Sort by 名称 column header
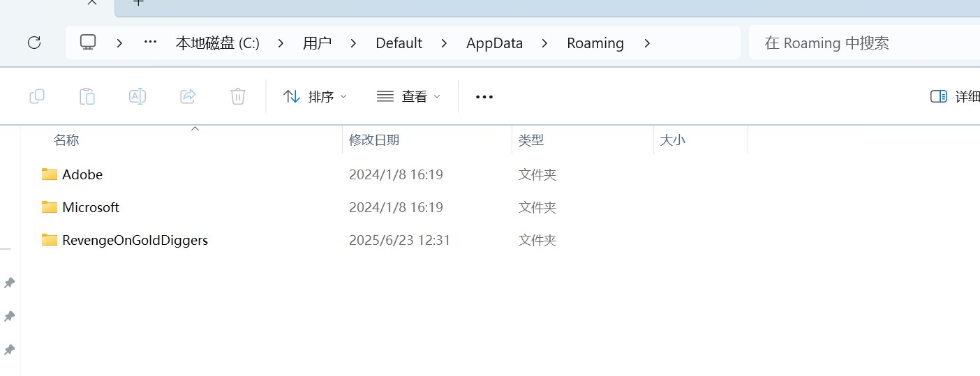This screenshot has height=376, width=980. (x=66, y=140)
